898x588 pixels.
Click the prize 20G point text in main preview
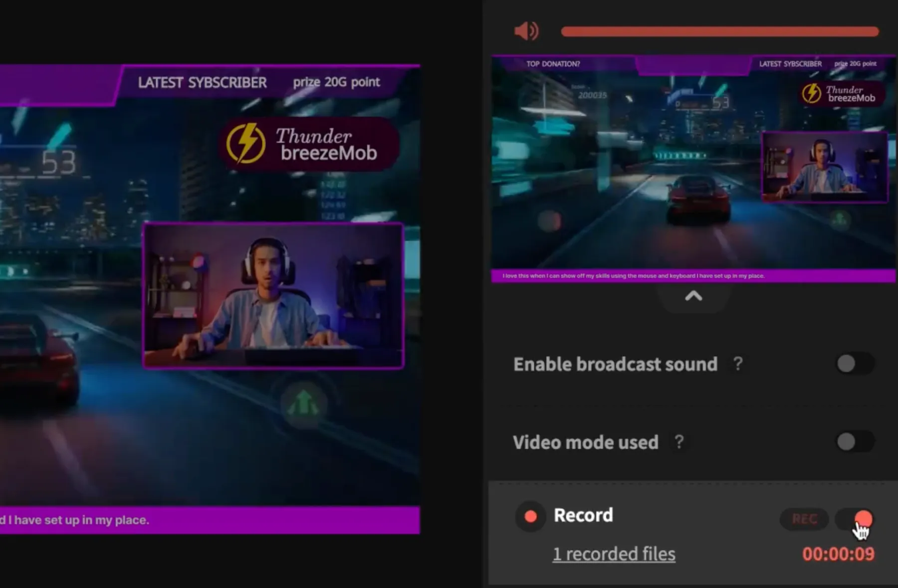coord(336,82)
